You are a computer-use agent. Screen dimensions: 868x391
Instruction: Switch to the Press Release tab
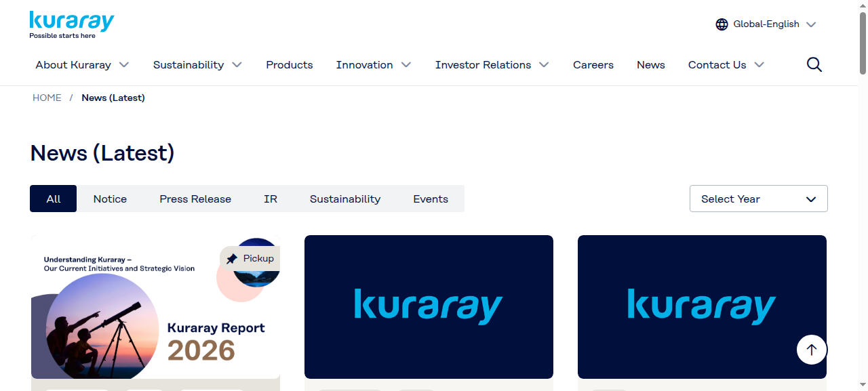coord(195,199)
